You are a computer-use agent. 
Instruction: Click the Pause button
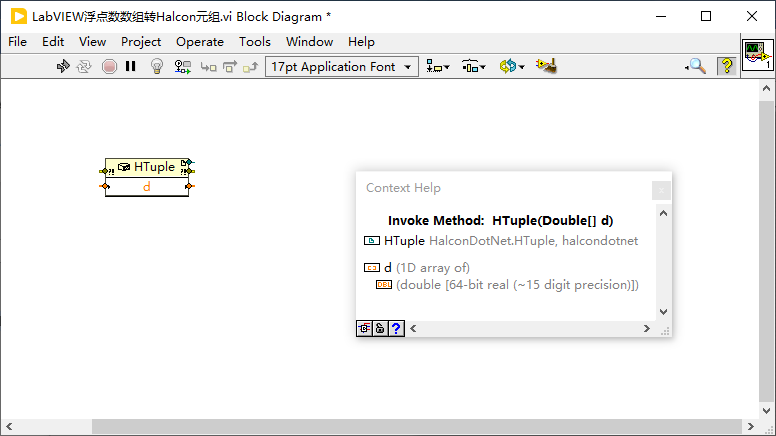131,66
